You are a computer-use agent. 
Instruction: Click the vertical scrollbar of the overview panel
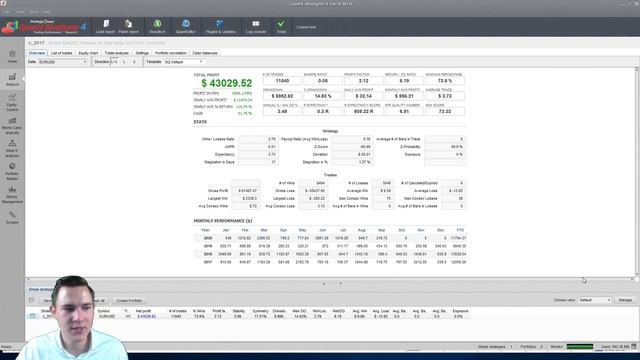click(636, 171)
